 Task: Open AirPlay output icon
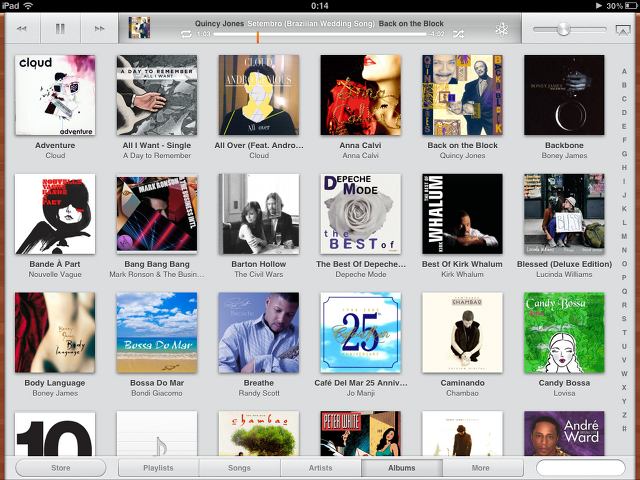point(623,30)
